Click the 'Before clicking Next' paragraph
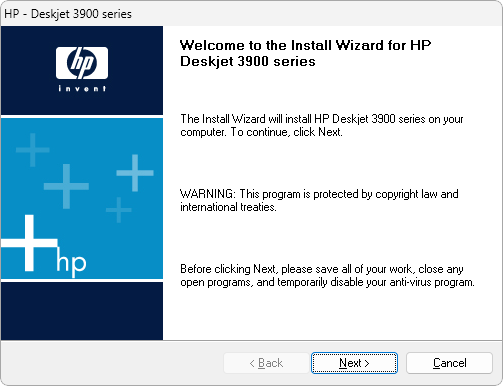 [x=327, y=275]
